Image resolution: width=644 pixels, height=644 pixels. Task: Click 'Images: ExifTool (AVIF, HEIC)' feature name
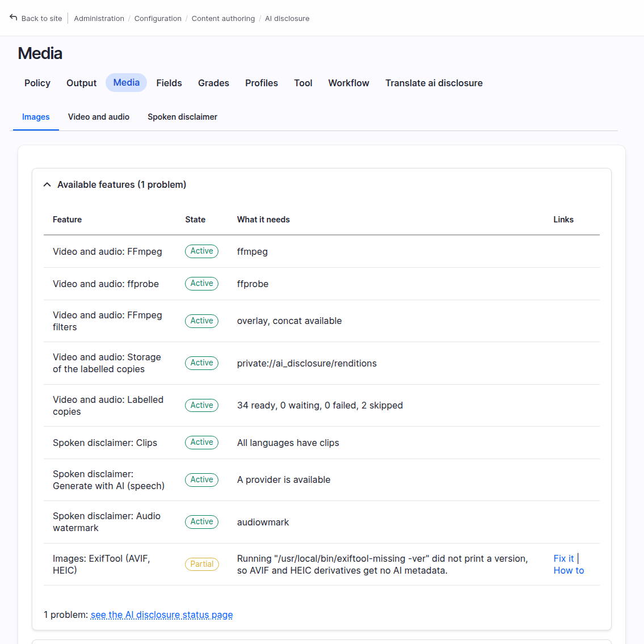point(102,565)
